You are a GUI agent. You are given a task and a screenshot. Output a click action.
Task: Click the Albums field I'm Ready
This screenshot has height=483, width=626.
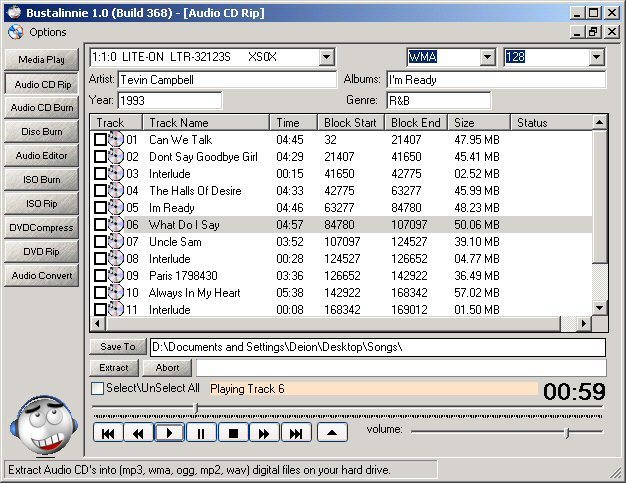click(496, 80)
